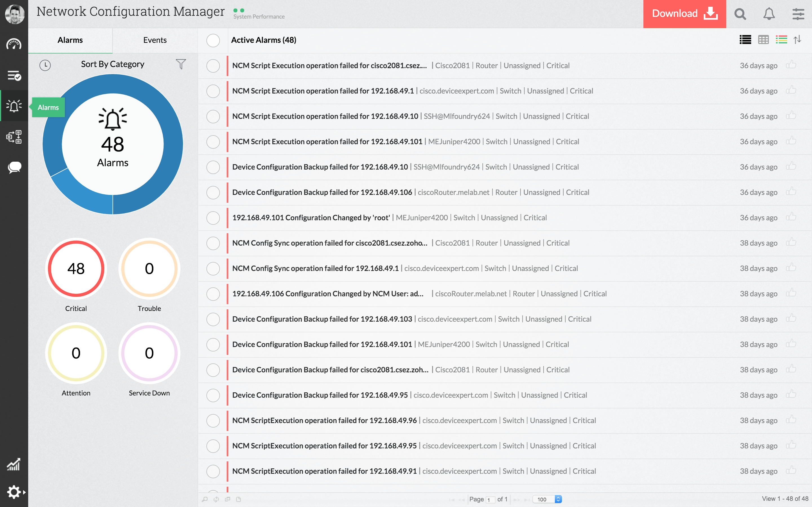Viewport: 812px width, 507px height.
Task: Open the chat bubble icon in sidebar
Action: tap(14, 167)
